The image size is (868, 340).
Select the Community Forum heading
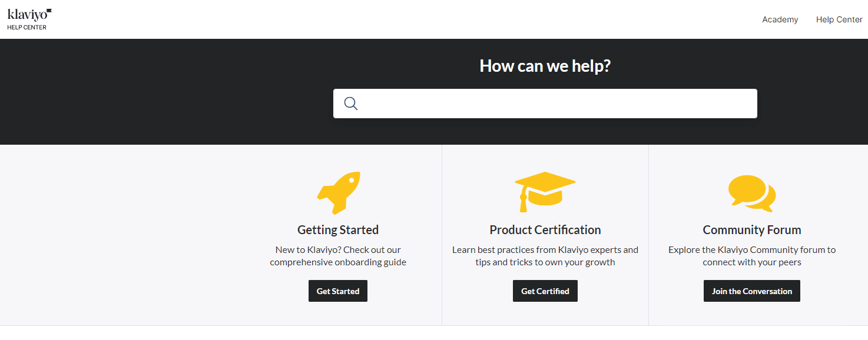coord(752,230)
